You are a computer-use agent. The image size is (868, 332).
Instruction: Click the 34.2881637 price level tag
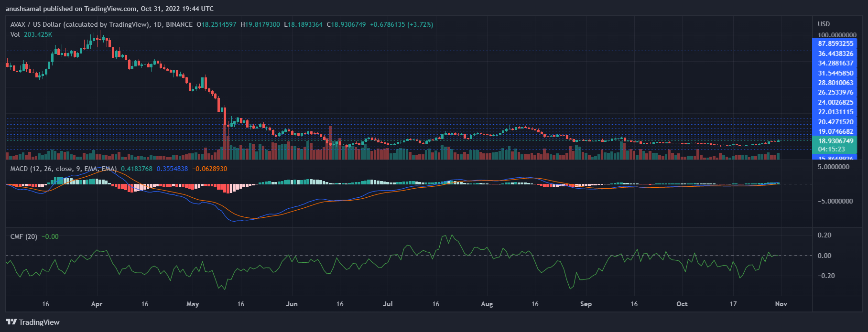tap(835, 63)
